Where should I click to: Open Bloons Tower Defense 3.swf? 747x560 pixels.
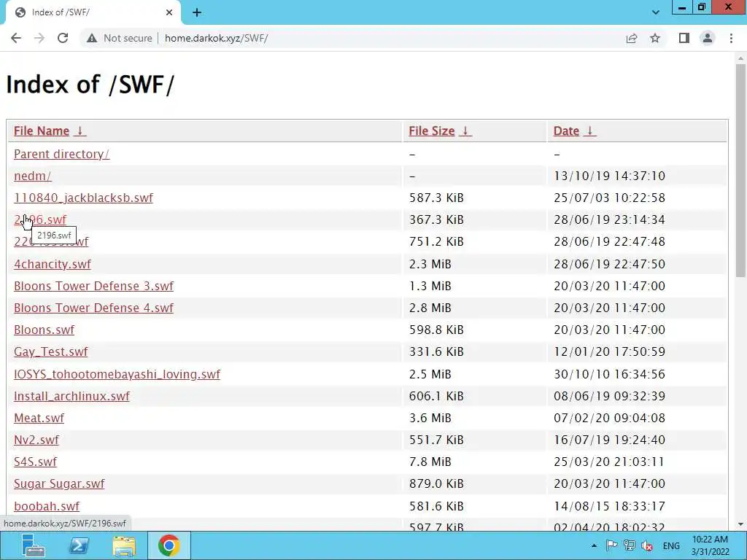(93, 286)
